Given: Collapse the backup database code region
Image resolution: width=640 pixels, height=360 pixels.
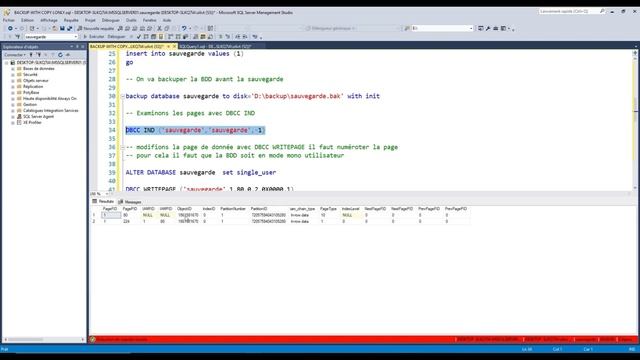Looking at the screenshot, I should [x=122, y=96].
